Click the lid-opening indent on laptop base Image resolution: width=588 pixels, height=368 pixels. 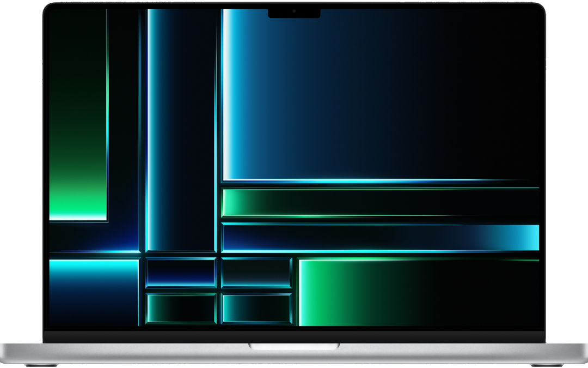(x=294, y=346)
